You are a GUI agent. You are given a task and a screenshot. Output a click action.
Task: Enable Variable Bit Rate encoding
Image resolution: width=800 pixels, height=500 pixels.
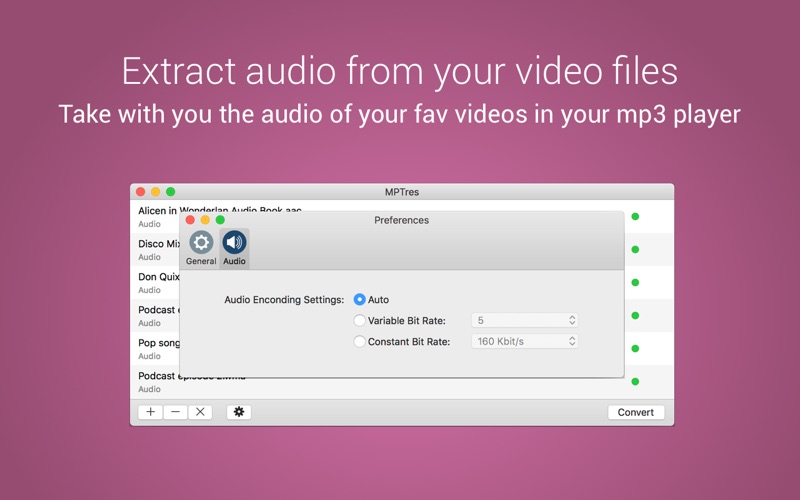(360, 320)
